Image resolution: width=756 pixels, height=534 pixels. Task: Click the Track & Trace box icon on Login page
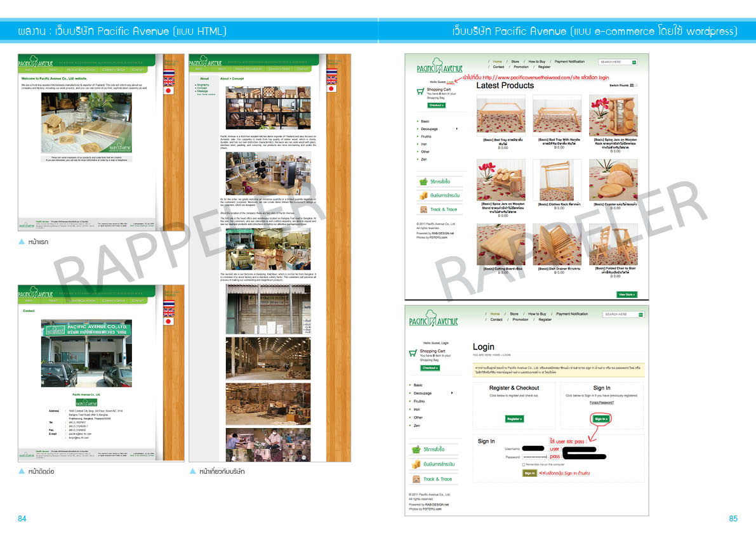[416, 479]
